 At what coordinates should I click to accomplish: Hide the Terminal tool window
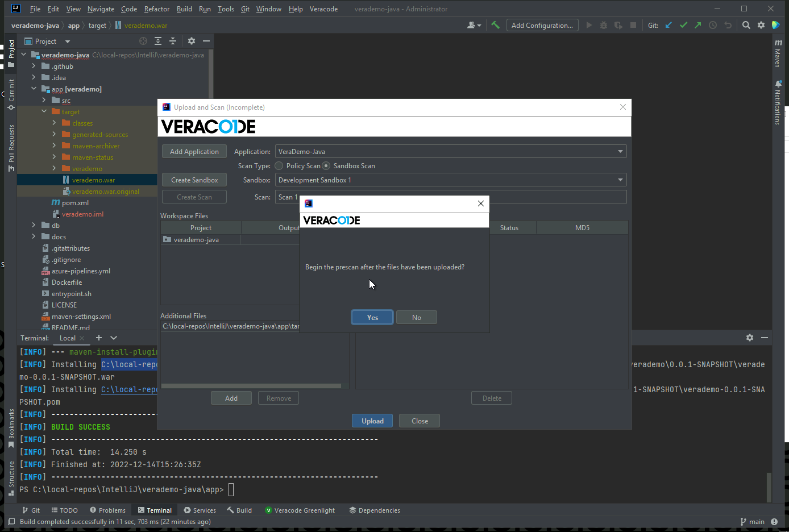point(765,338)
